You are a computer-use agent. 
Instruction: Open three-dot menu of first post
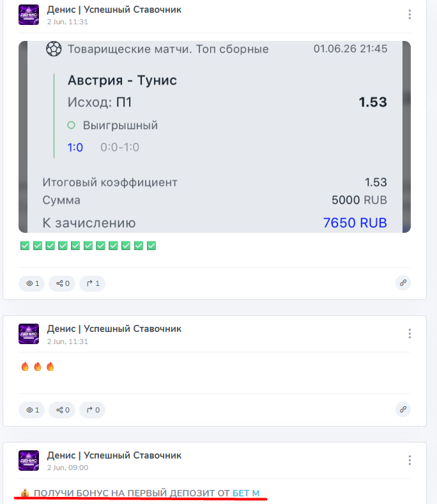[410, 15]
